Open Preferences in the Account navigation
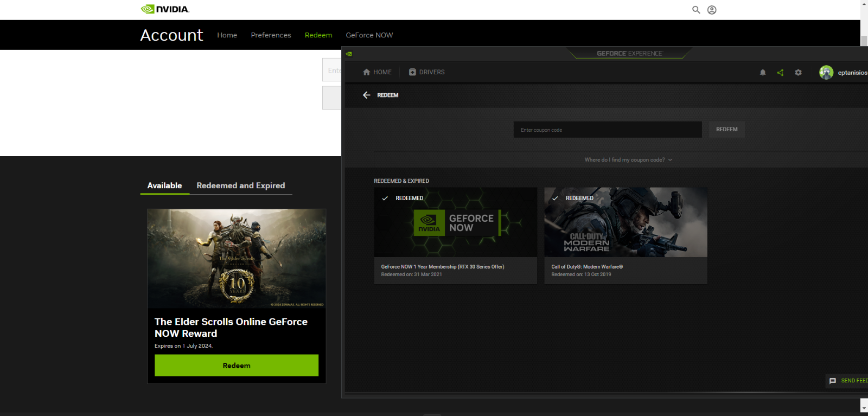 tap(271, 35)
